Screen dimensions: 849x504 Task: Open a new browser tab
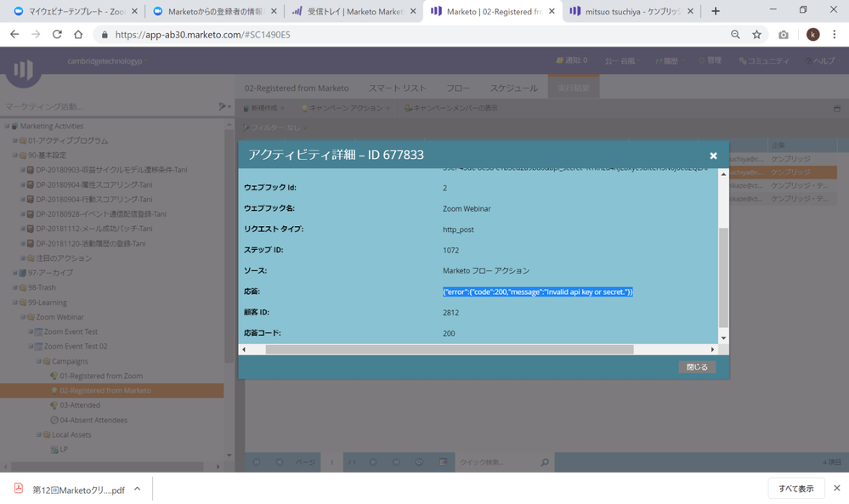[716, 11]
